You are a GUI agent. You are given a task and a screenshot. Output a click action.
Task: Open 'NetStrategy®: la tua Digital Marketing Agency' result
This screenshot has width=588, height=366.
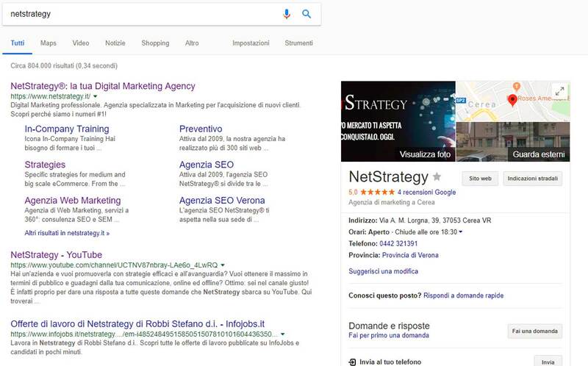103,86
